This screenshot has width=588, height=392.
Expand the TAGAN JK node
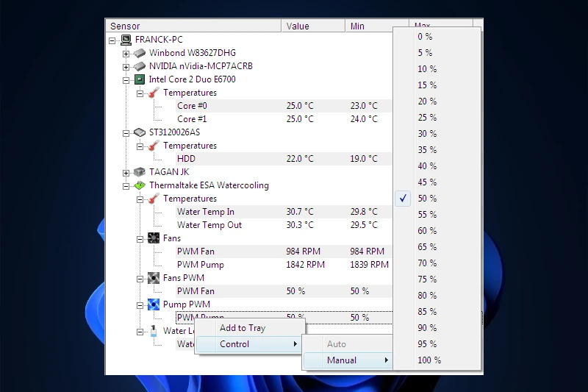pyautogui.click(x=126, y=173)
